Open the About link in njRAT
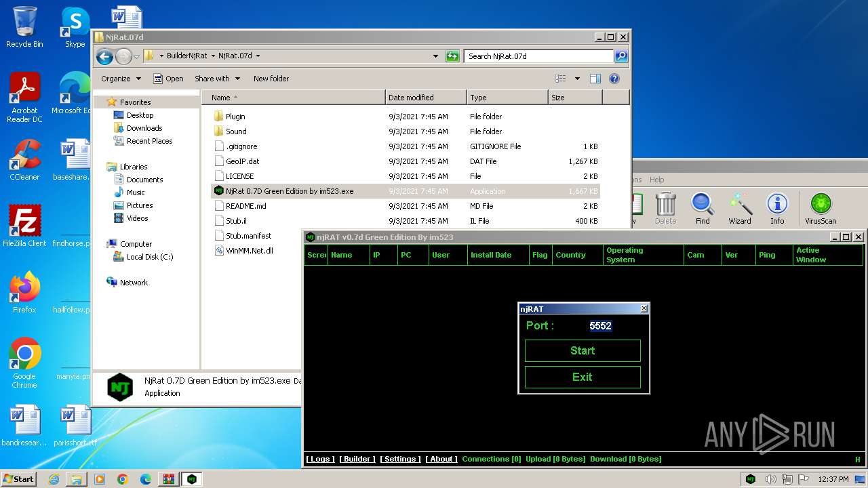 click(x=441, y=459)
